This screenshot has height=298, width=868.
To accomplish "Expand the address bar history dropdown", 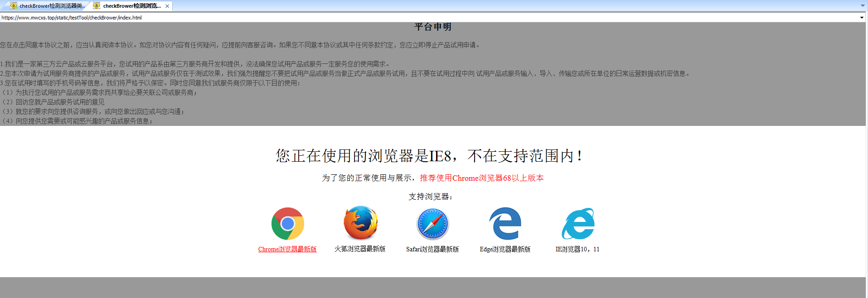I will pos(862,18).
